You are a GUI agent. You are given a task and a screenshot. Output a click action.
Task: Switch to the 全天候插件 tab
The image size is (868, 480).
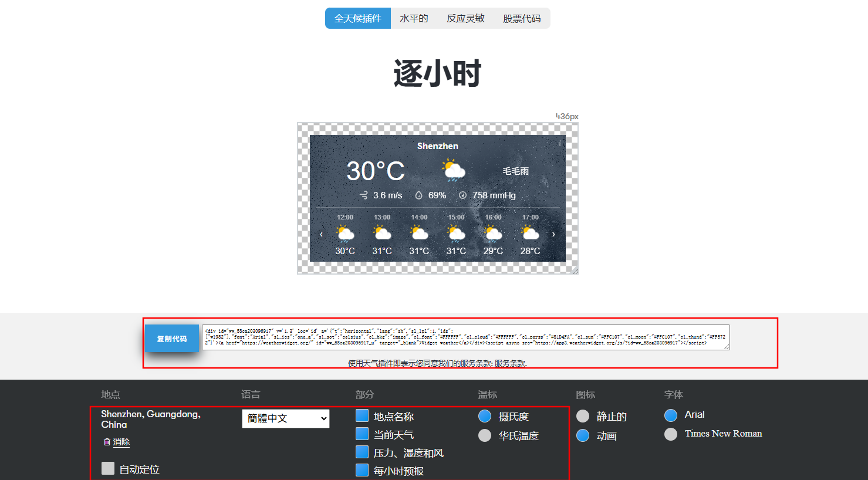[x=357, y=18]
